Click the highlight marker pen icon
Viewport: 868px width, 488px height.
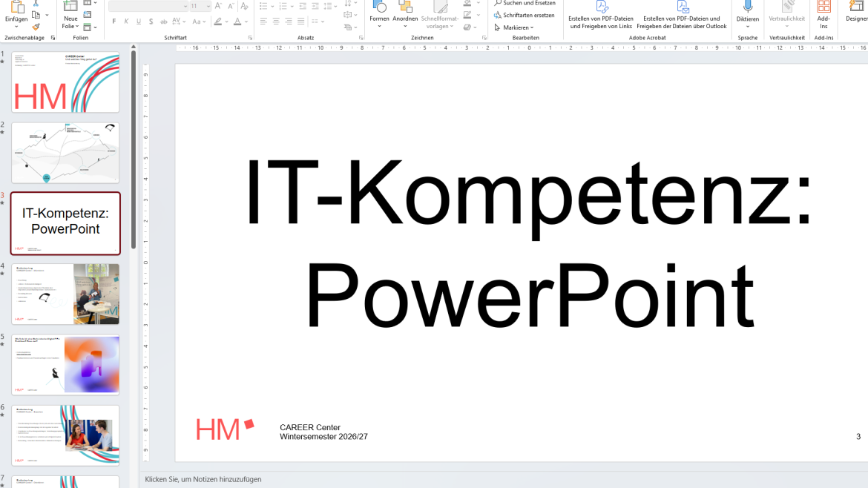click(218, 22)
